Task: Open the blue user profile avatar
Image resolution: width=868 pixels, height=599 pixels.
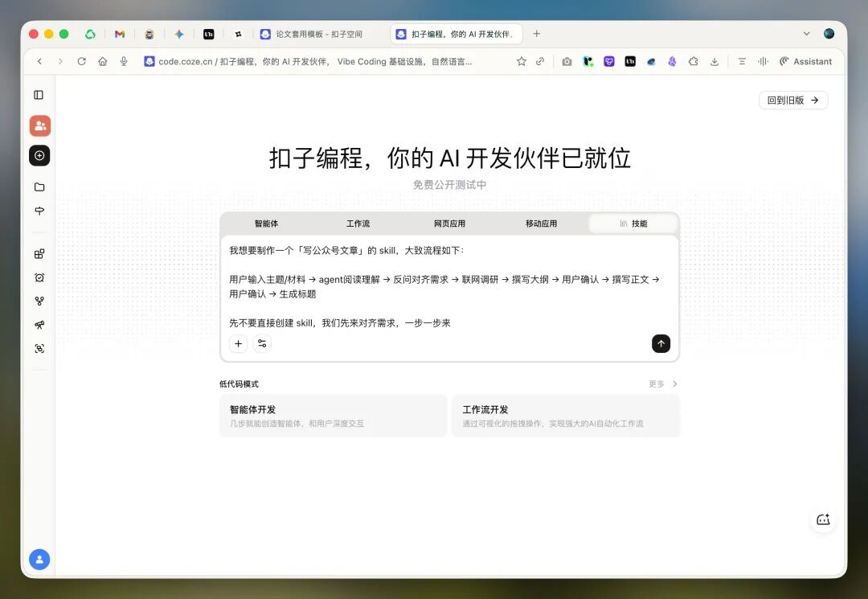Action: coord(39,560)
